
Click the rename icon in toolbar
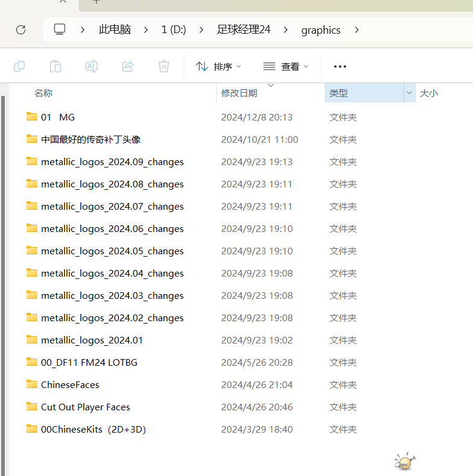coord(92,66)
